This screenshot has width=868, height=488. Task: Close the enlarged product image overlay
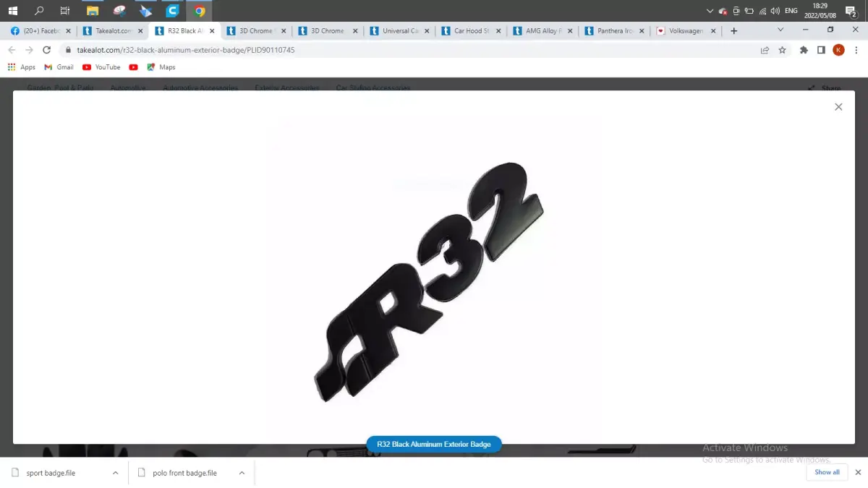coord(838,106)
